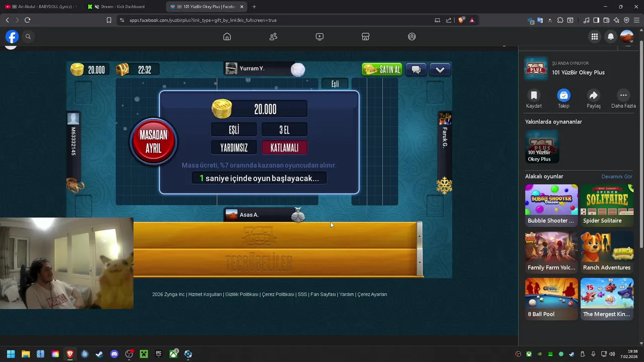This screenshot has height=362, width=644.
Task: Open Family Farm game thumbnail
Action: click(x=551, y=251)
